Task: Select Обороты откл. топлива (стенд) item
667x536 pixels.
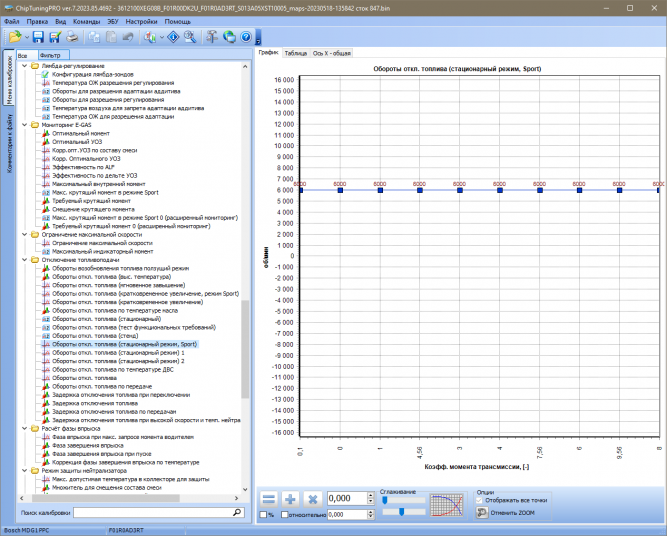Action: [95, 336]
